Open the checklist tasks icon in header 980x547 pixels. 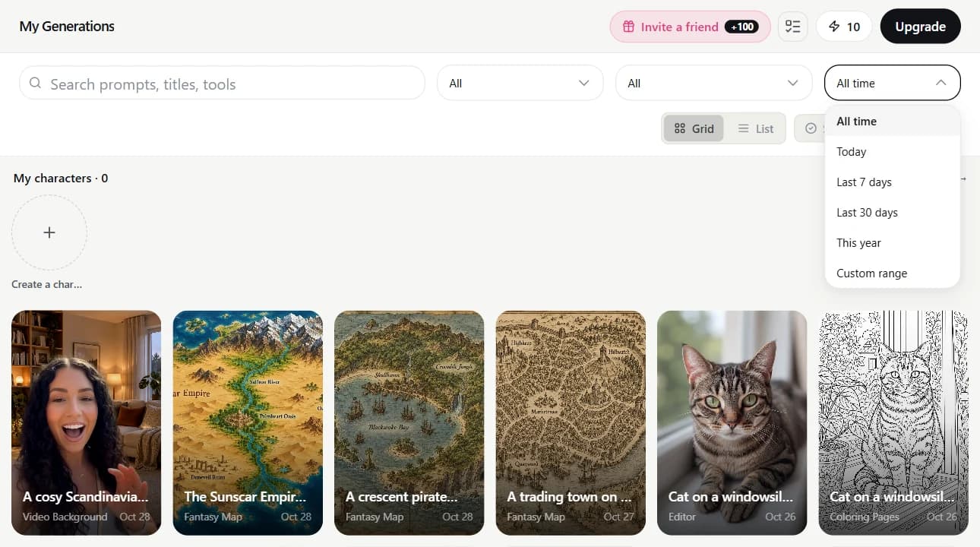coord(793,27)
